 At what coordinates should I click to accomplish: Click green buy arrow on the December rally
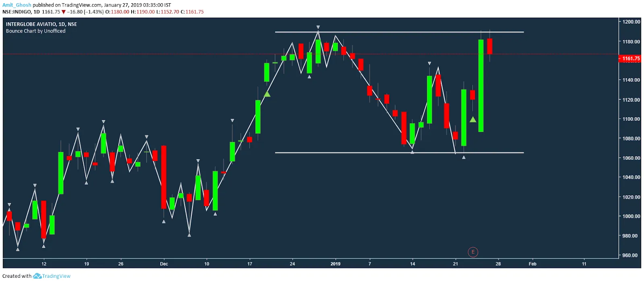pos(267,94)
